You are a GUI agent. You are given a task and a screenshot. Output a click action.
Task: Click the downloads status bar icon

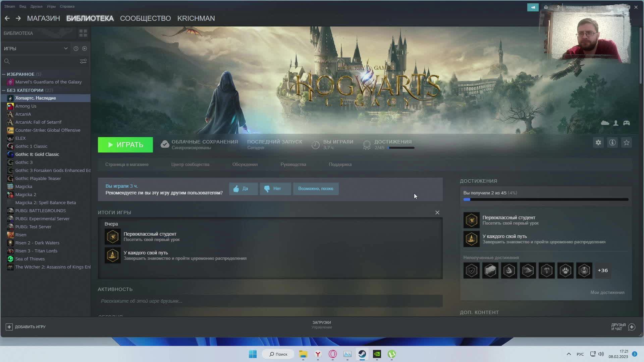click(x=322, y=325)
